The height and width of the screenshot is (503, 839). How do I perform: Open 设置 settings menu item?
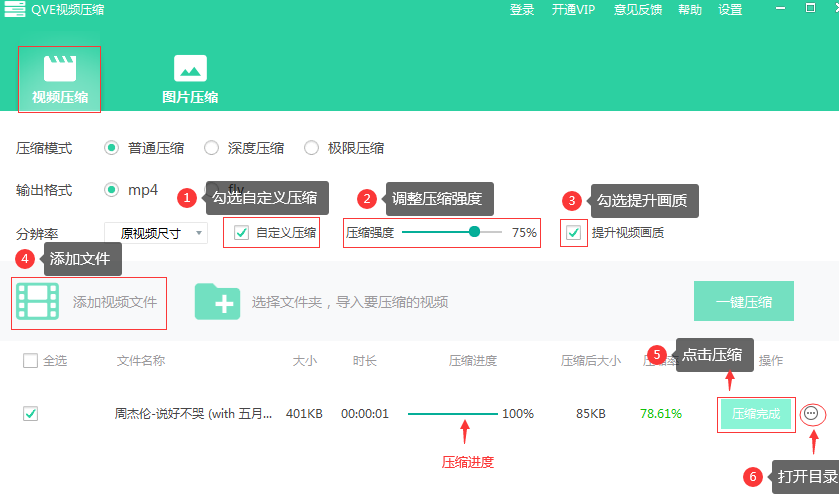730,10
